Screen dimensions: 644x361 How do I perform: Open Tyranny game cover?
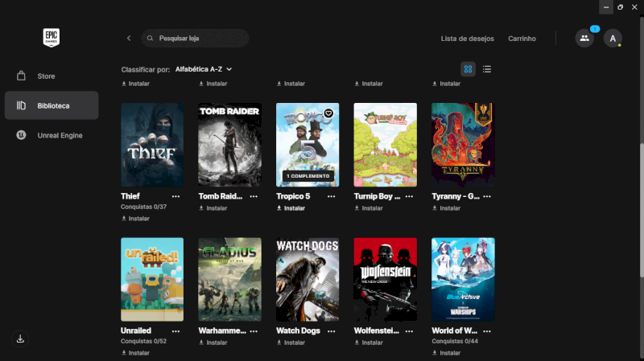(463, 145)
